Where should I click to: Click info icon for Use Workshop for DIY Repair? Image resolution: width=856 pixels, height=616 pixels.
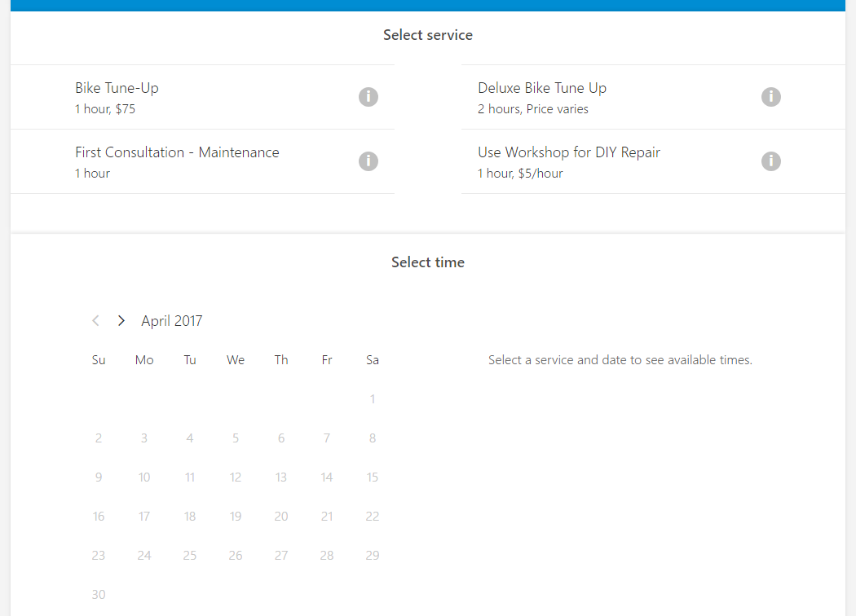click(771, 161)
